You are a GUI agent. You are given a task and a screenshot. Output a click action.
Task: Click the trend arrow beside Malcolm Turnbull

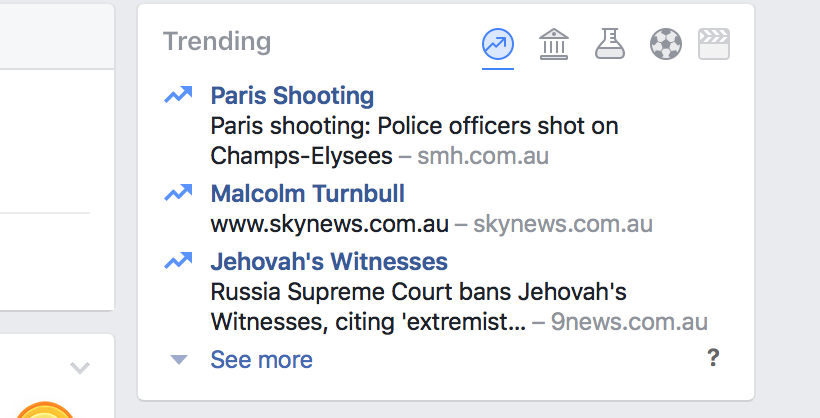179,194
